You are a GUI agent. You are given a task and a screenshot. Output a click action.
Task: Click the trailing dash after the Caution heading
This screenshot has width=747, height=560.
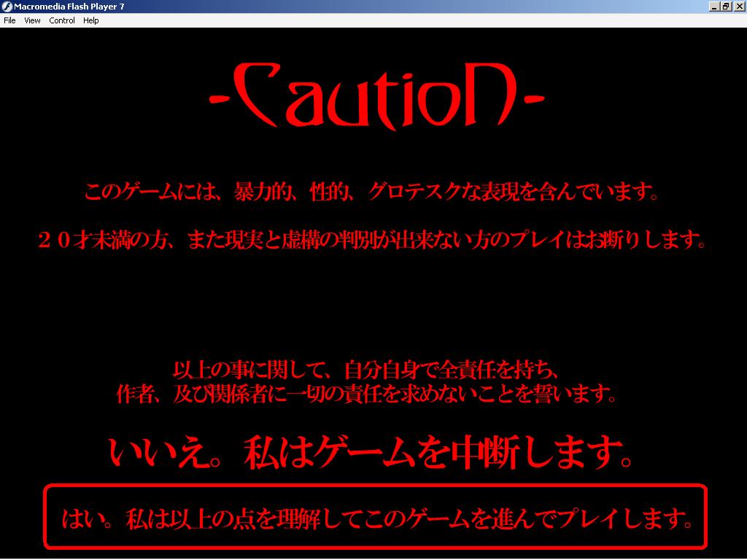pyautogui.click(x=533, y=98)
